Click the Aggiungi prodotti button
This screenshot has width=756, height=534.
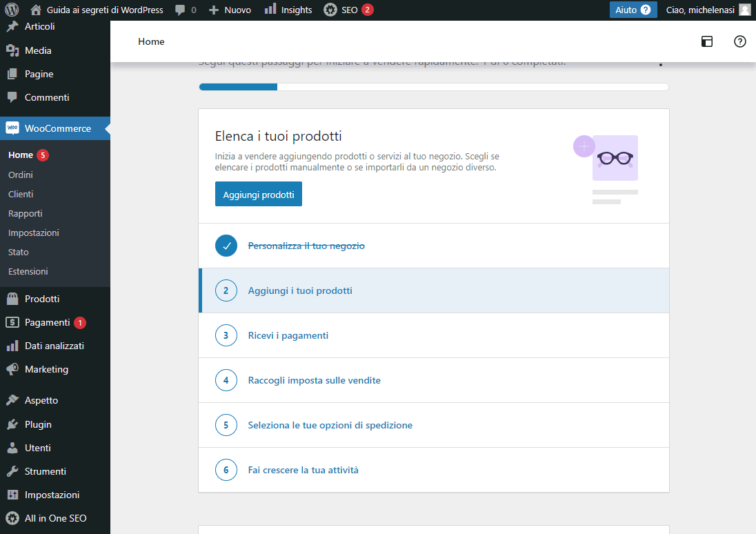pos(259,194)
